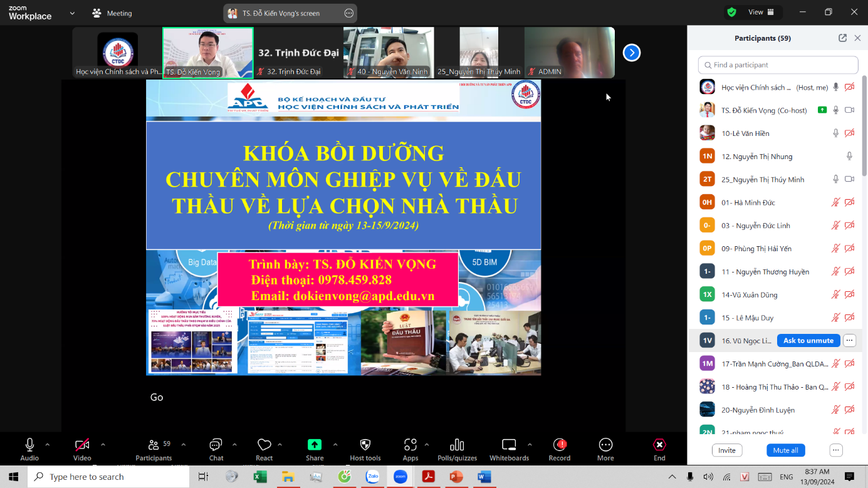Open the Zoom Workplace dropdown arrow
The height and width of the screenshot is (488, 868).
(x=72, y=13)
